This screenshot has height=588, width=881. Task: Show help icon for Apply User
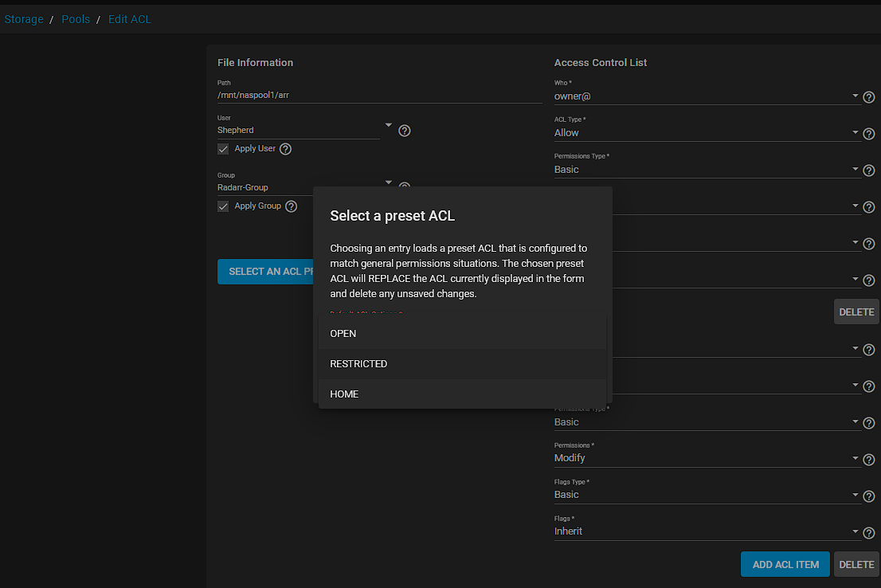pos(285,149)
